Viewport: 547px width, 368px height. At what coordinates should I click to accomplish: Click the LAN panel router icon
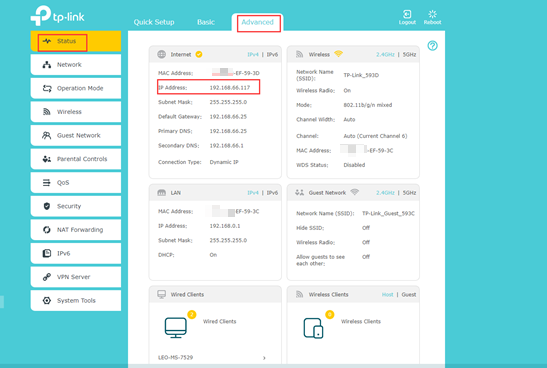click(x=162, y=193)
